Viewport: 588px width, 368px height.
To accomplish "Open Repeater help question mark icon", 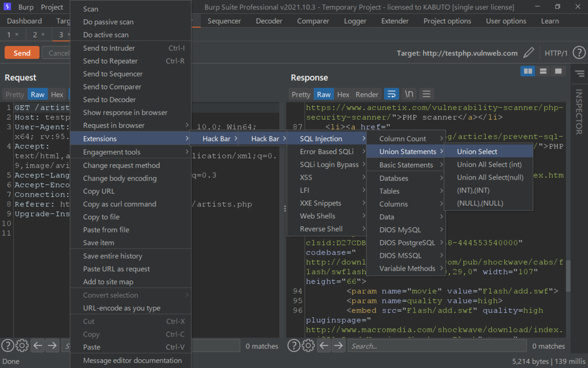I will 579,53.
